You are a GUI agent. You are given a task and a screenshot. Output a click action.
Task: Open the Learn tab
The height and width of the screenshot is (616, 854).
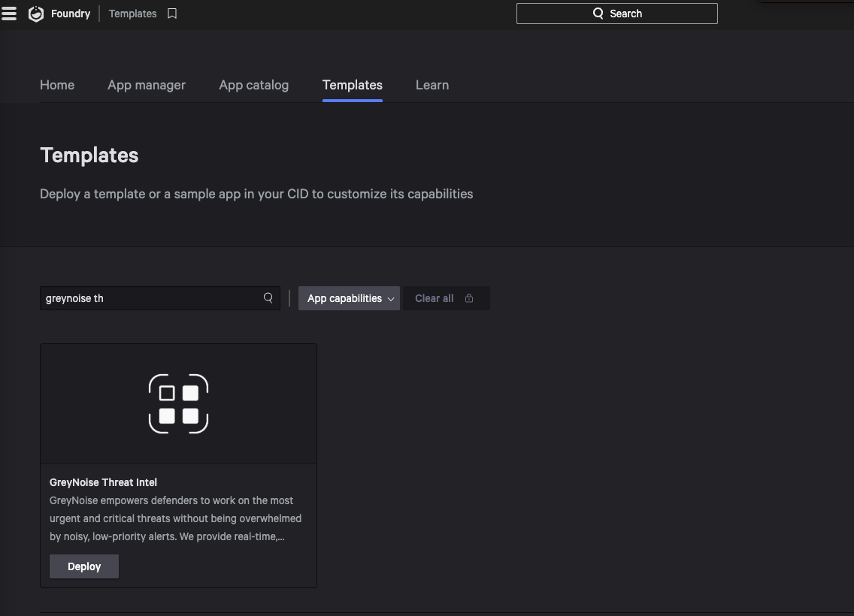pos(432,86)
